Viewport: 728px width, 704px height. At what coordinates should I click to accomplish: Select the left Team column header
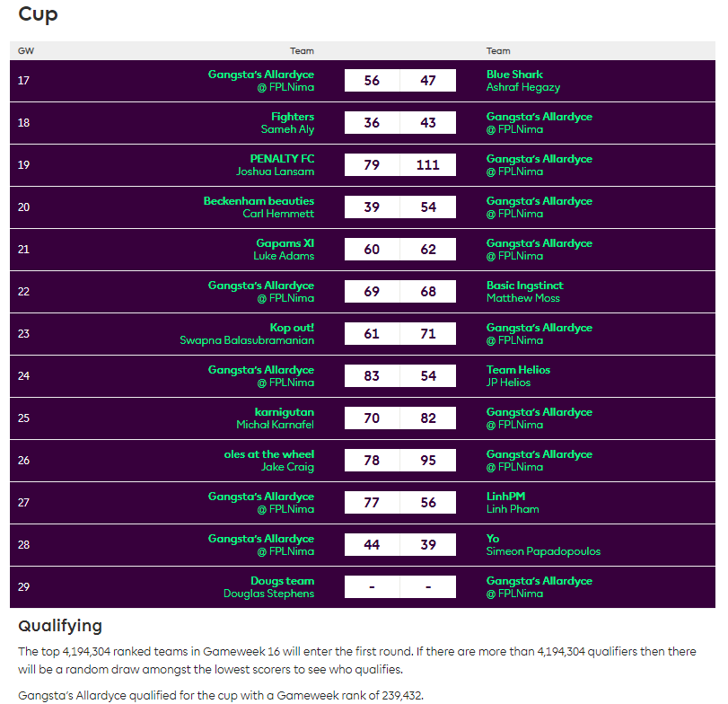[x=303, y=51]
